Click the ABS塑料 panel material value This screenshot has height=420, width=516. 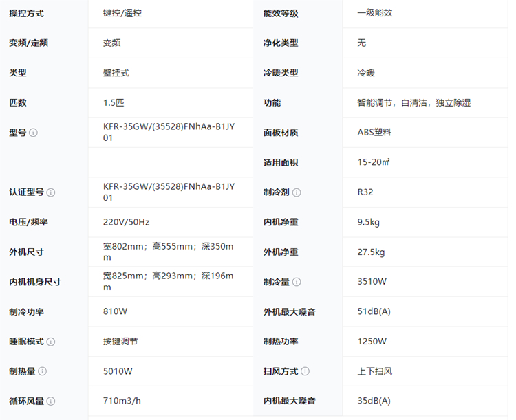coord(375,133)
